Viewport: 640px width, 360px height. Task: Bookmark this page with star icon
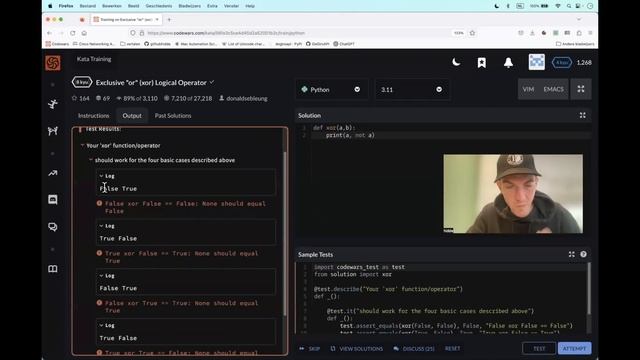coord(472,33)
